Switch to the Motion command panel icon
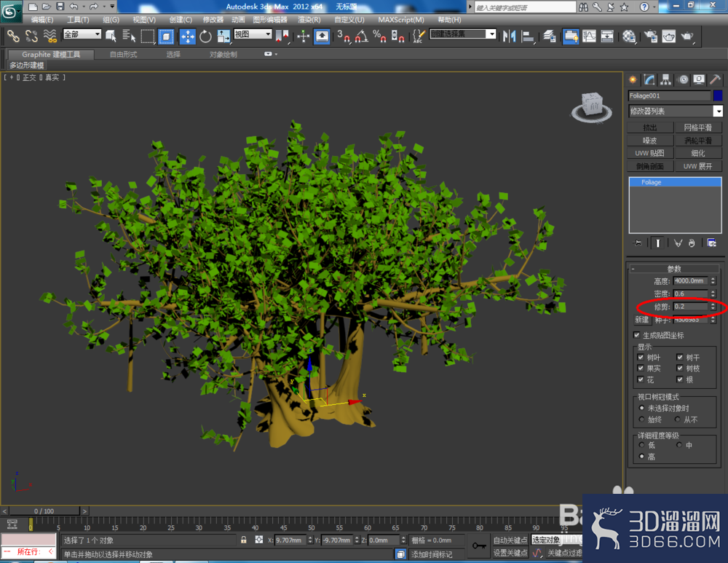Image resolution: width=728 pixels, height=563 pixels. [x=683, y=79]
